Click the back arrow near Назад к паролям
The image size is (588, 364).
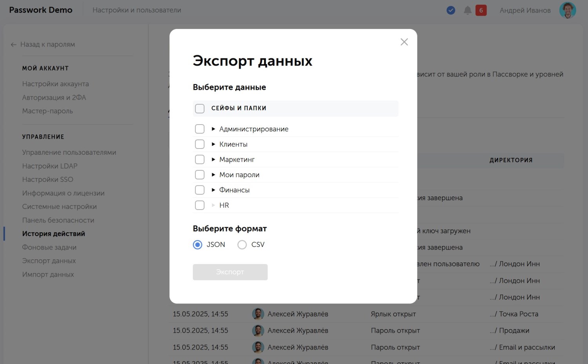coord(14,45)
